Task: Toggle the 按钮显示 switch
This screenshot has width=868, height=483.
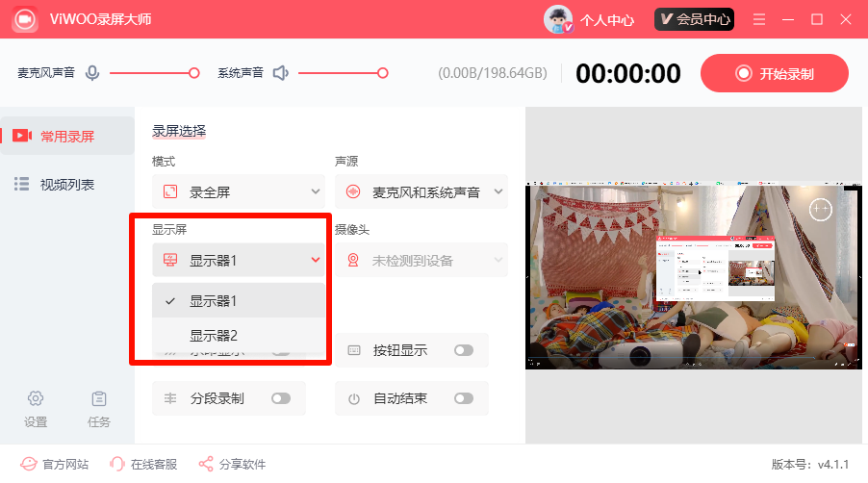Action: point(464,350)
